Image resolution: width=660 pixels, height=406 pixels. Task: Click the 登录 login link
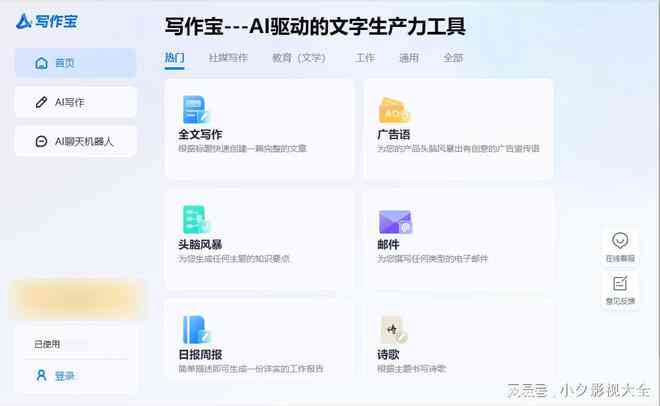tap(65, 376)
